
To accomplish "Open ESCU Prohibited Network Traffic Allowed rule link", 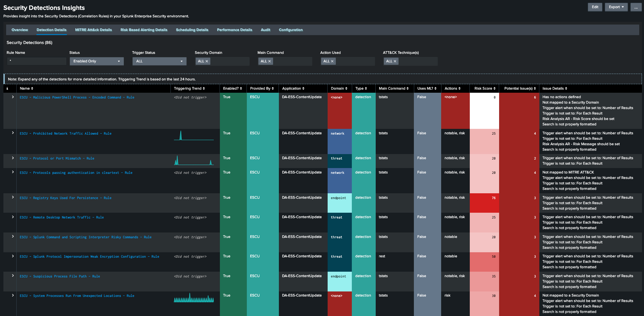I will click(x=65, y=134).
